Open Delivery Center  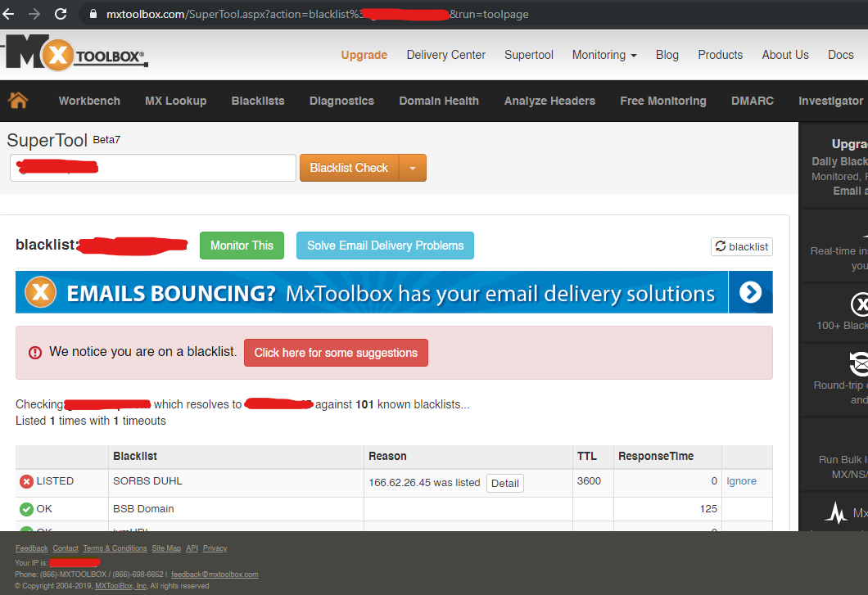click(445, 55)
